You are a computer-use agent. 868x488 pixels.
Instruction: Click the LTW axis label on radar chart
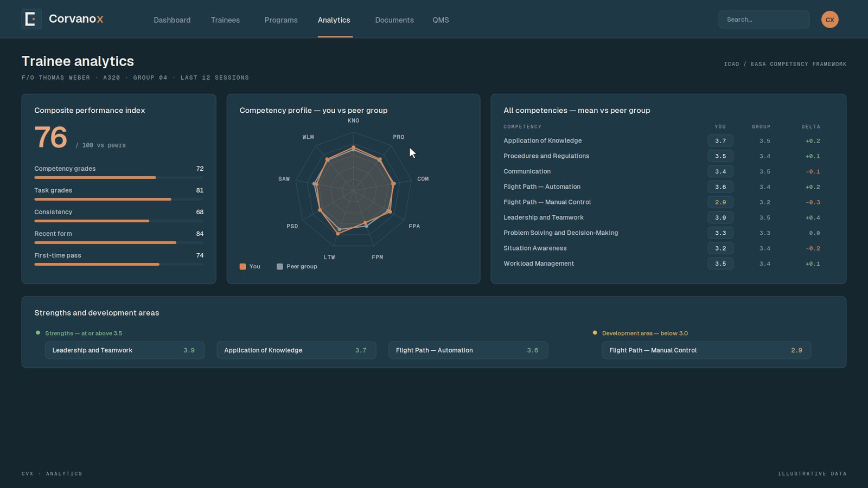(329, 258)
